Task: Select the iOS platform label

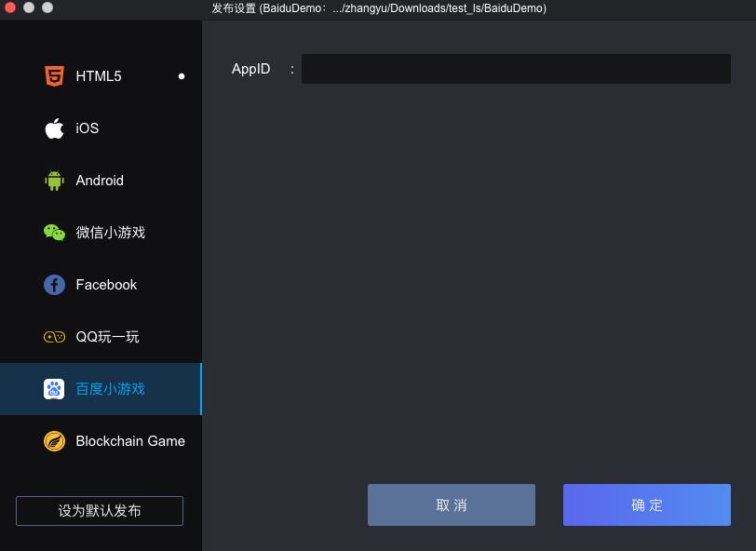Action: click(88, 128)
